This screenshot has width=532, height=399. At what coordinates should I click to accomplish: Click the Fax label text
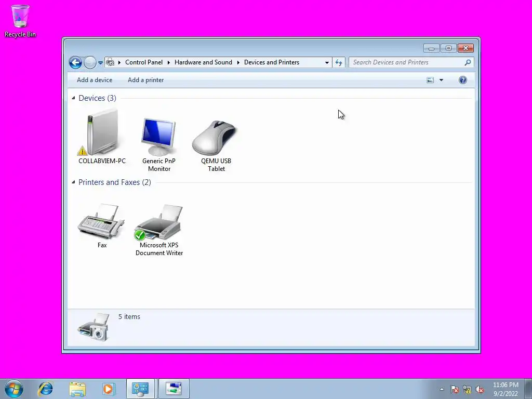point(102,245)
